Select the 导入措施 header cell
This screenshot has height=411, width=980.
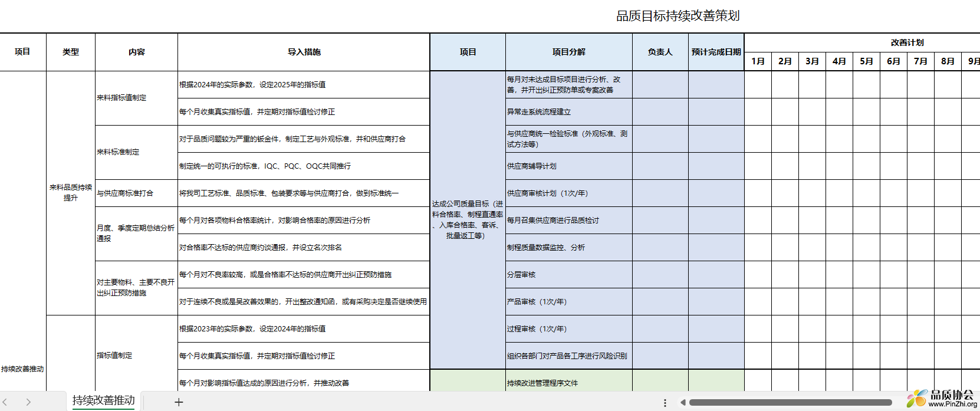point(304,52)
